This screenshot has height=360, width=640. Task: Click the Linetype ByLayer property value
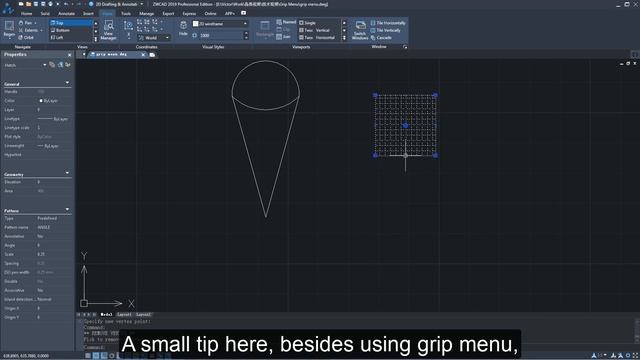pyautogui.click(x=53, y=119)
